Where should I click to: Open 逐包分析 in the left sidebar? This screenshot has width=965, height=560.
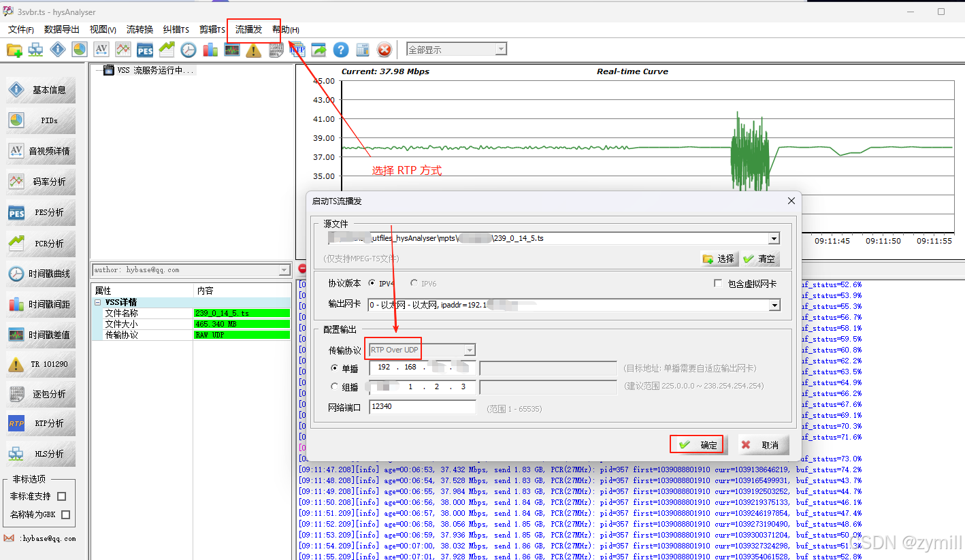41,394
